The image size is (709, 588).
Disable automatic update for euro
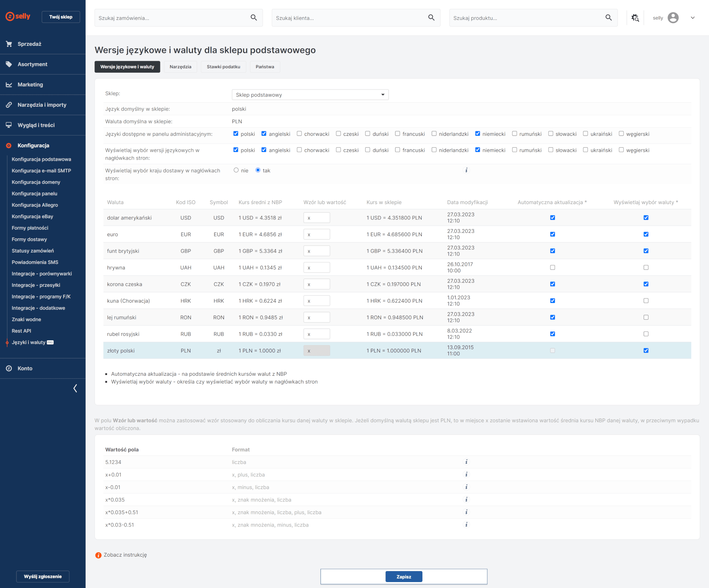(x=553, y=234)
